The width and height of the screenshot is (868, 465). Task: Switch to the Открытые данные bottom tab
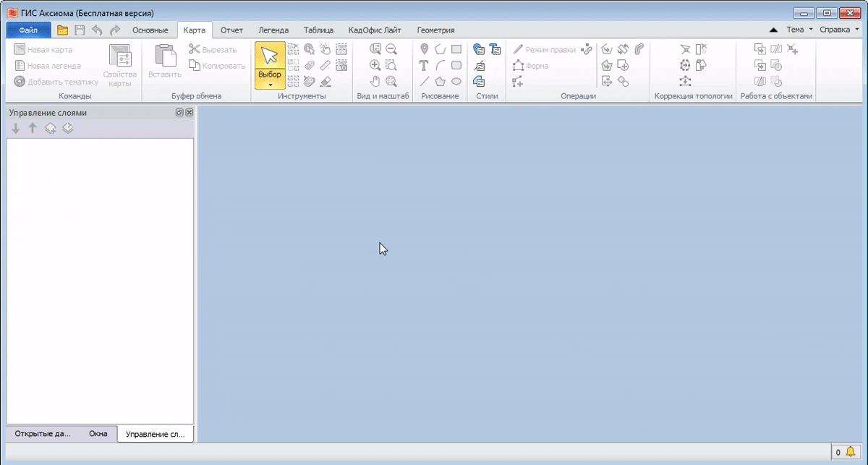(43, 434)
